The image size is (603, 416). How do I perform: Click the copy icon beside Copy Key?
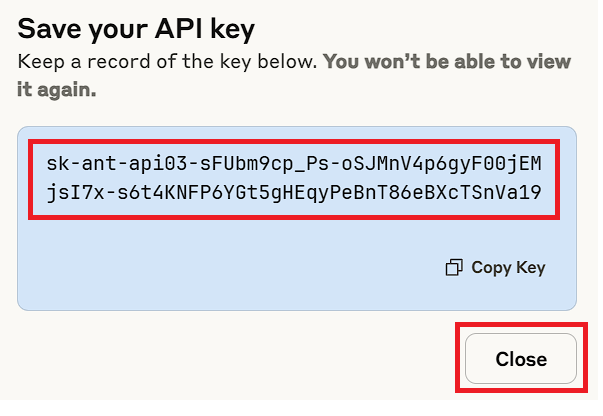[454, 267]
